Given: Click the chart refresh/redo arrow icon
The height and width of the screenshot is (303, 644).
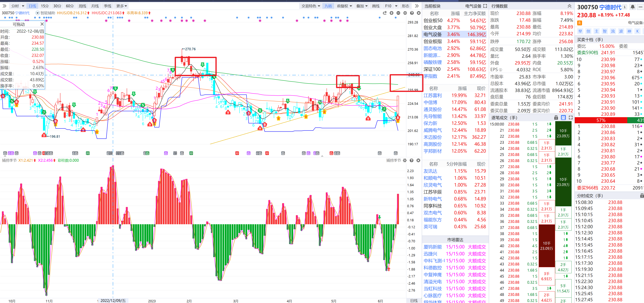Looking at the screenshot, I should coord(384,13).
